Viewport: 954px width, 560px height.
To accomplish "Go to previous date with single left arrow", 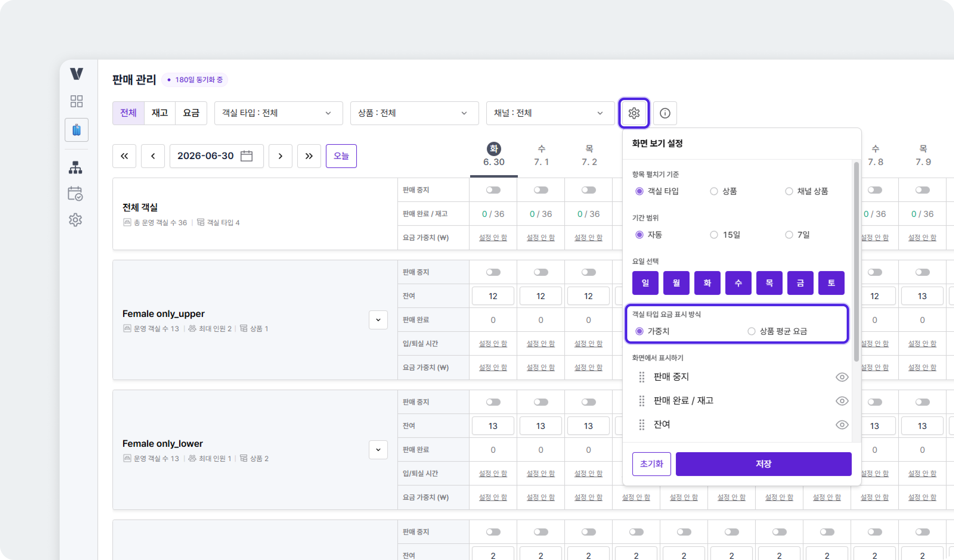I will 153,156.
